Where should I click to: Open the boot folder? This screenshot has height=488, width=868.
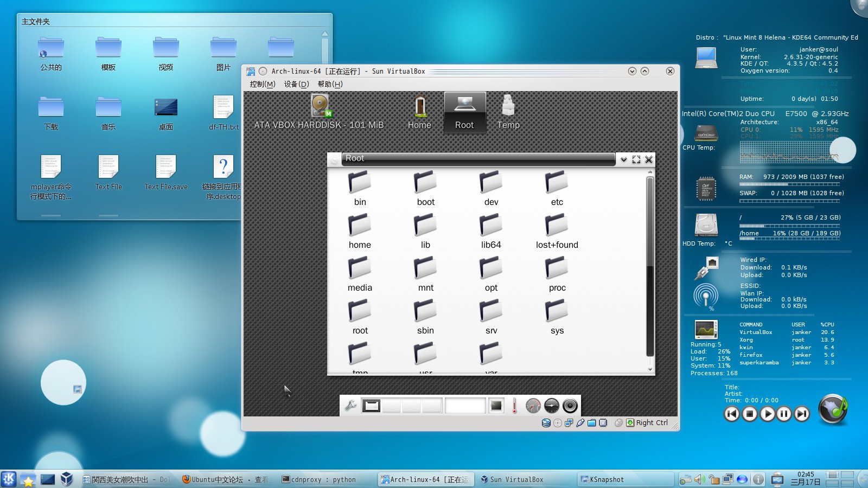425,189
